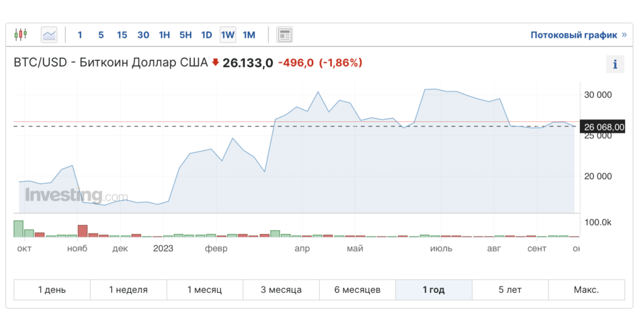Screen dimensions: 644x320
Task: Click the tall red November volume bar
Action: point(82,231)
